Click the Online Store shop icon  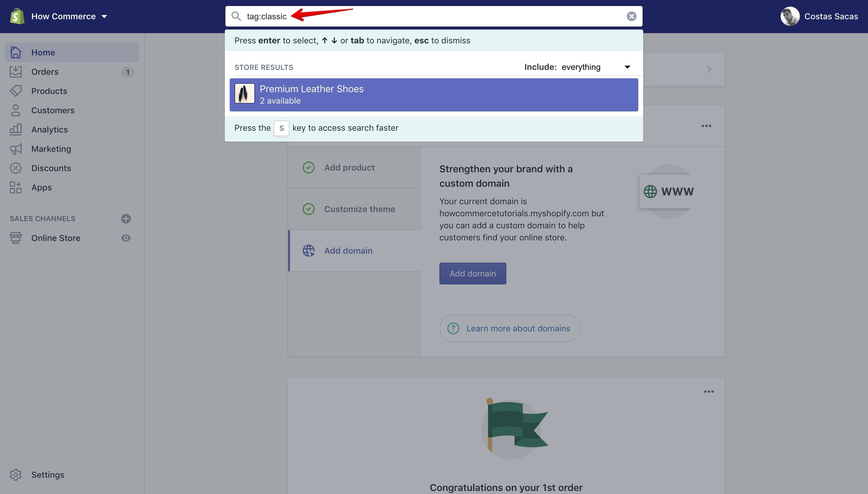(16, 238)
